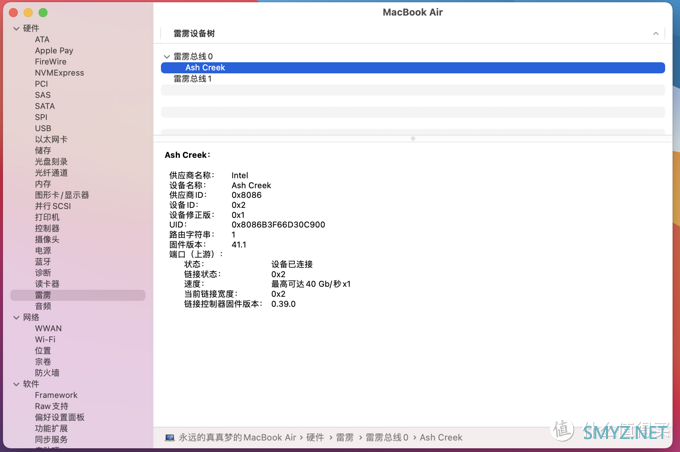
Task: Select 位置 under 网络
Action: pos(43,350)
